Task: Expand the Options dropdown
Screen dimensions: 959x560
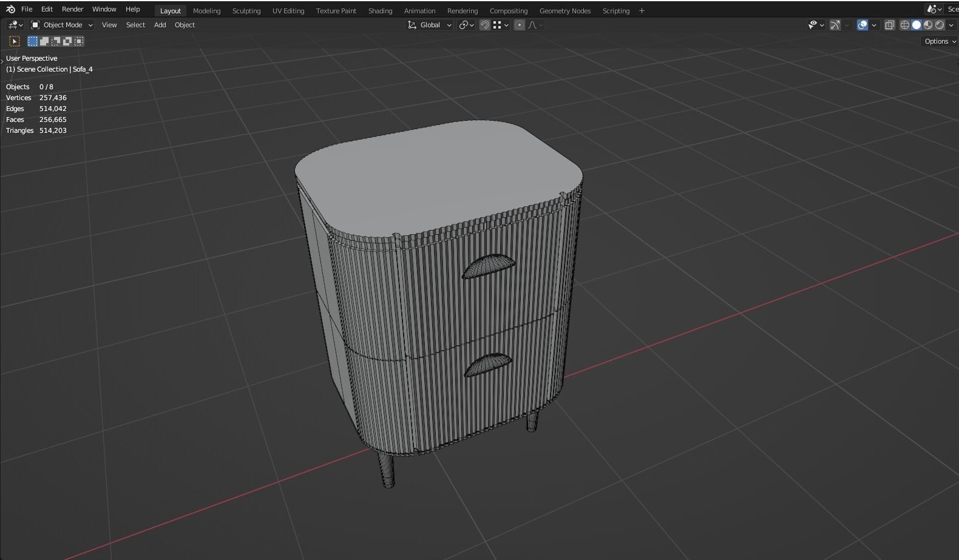Action: [x=940, y=41]
